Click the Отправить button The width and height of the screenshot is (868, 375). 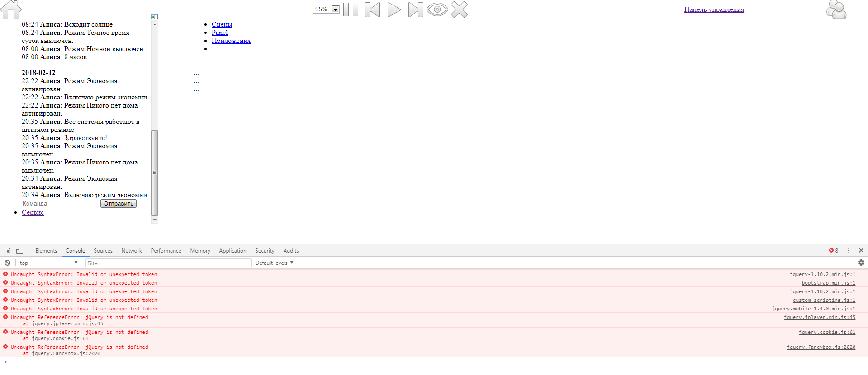119,204
